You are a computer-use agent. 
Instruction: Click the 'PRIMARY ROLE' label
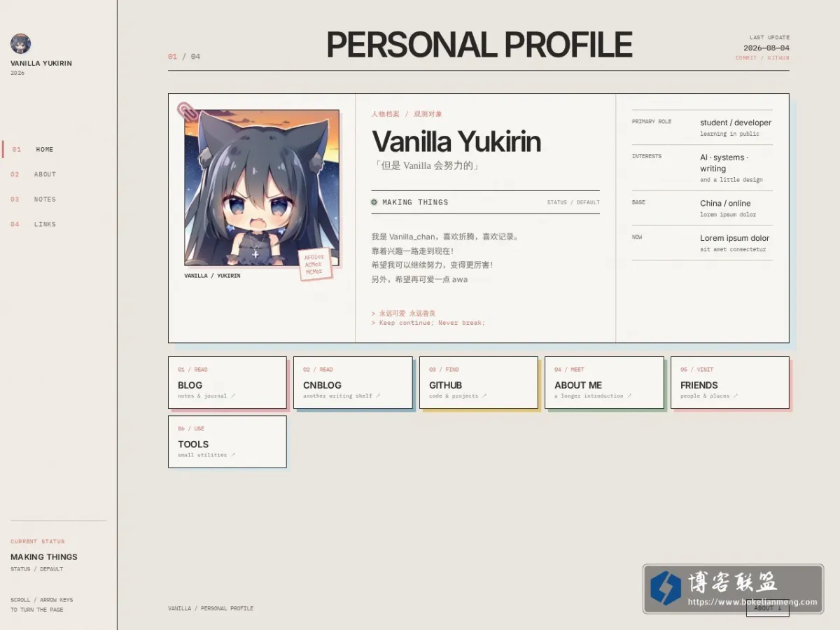coord(652,122)
